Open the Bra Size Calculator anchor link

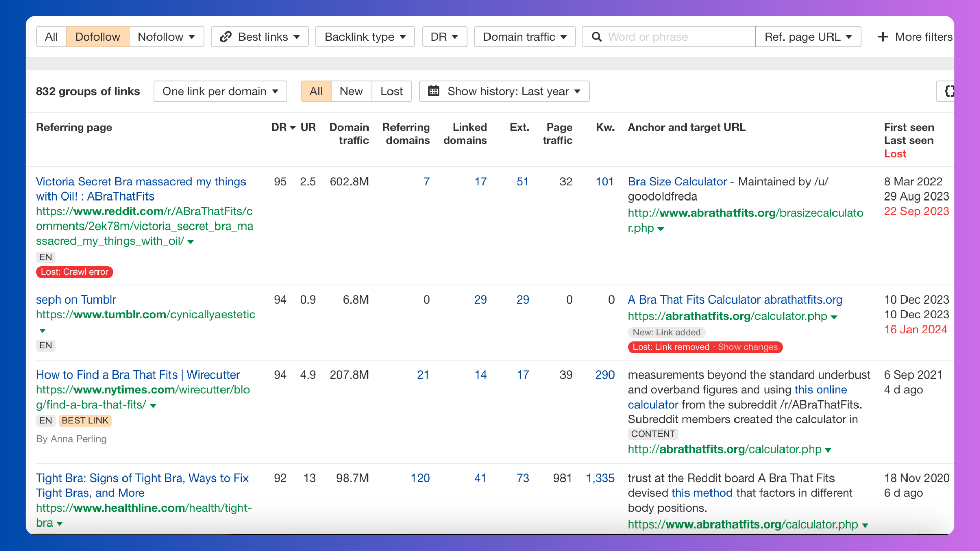point(677,182)
